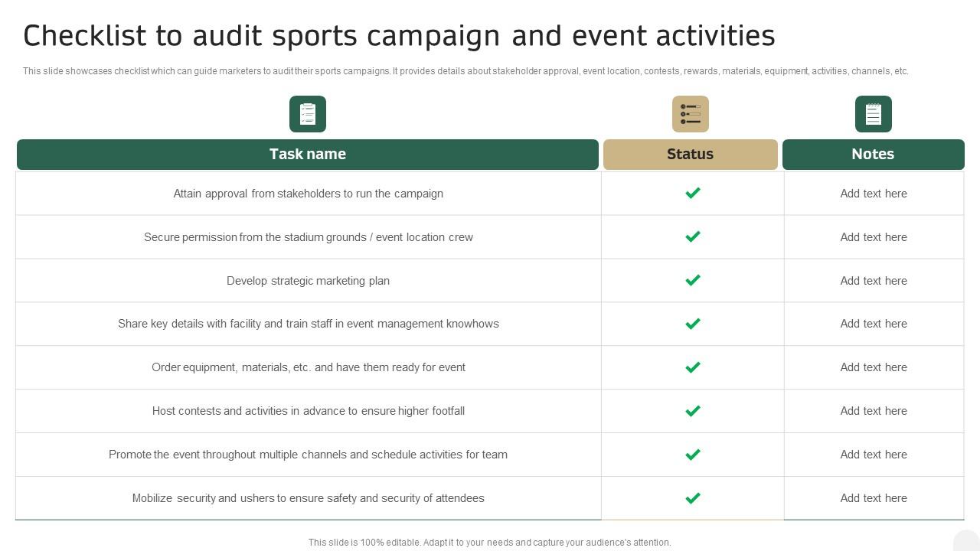
Task: Select 'Attain approval from stakeholders' task text
Action: [309, 194]
